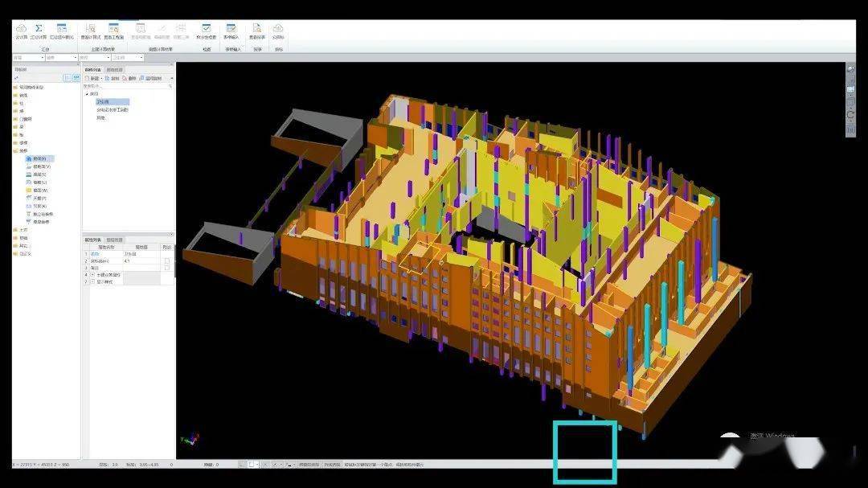Viewport: 868px width, 488px height.
Task: Click the 云指标 cloud icon
Action: tap(278, 30)
